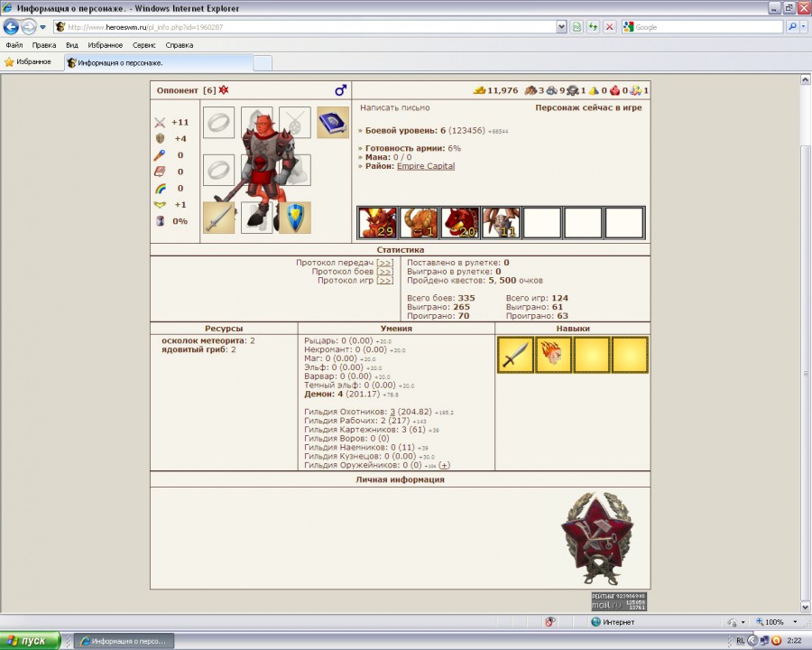Click the page scrollbar down arrow

(806, 607)
